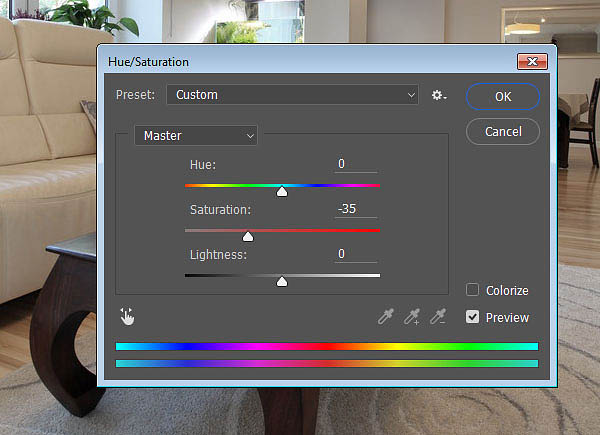The width and height of the screenshot is (600, 435).
Task: Click OK to apply adjustment
Action: coord(503,96)
